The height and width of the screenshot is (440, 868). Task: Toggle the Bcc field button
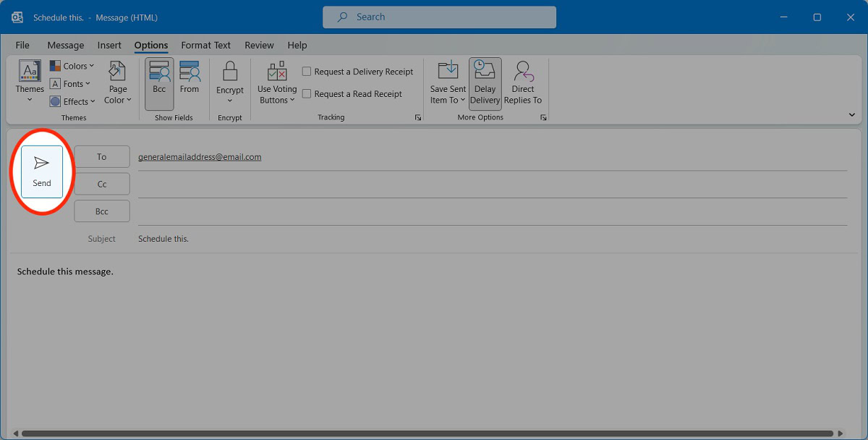point(159,81)
